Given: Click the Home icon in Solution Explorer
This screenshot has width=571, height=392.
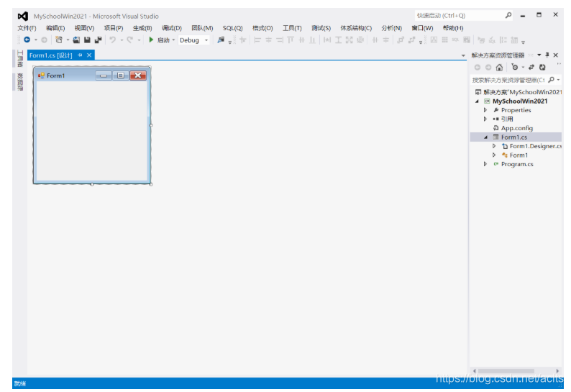Looking at the screenshot, I should tap(499, 68).
